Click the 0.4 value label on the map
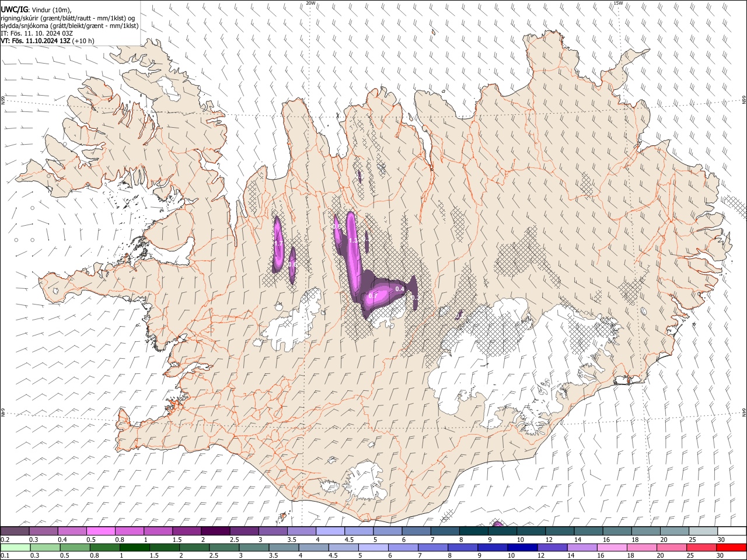Image resolution: width=747 pixels, height=560 pixels. (400, 289)
